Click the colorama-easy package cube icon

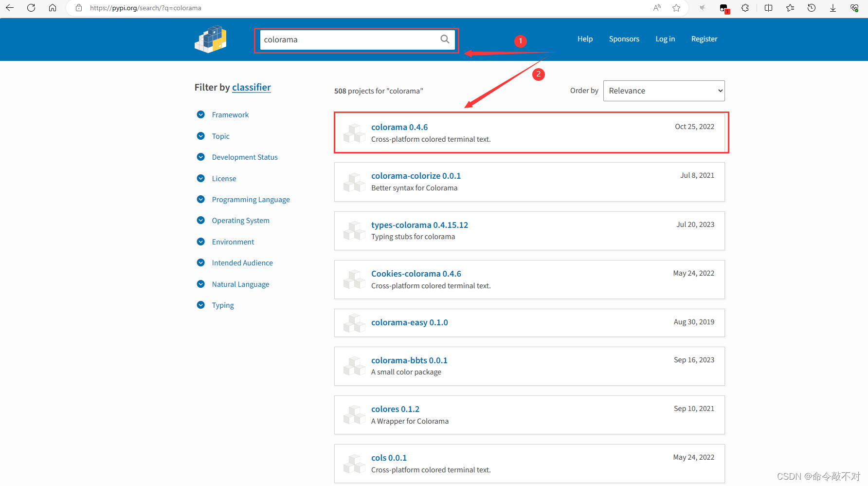click(x=354, y=322)
